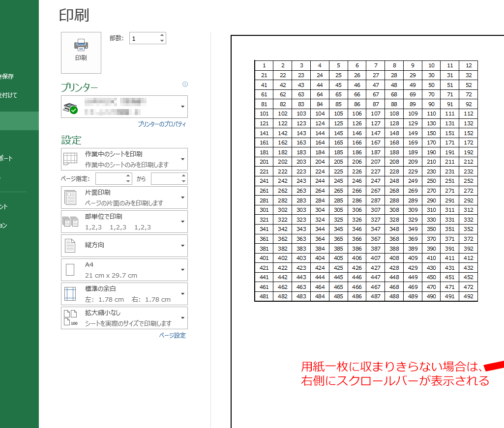Viewport: 504px width, 428px height.
Task: Click cell 50 in the preview table
Action: coord(431,85)
